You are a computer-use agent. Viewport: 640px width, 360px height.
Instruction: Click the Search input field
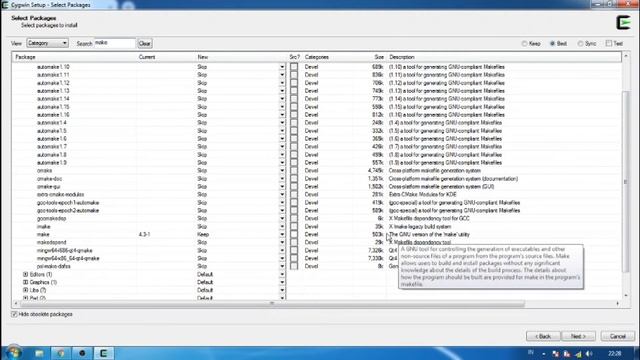tap(115, 43)
